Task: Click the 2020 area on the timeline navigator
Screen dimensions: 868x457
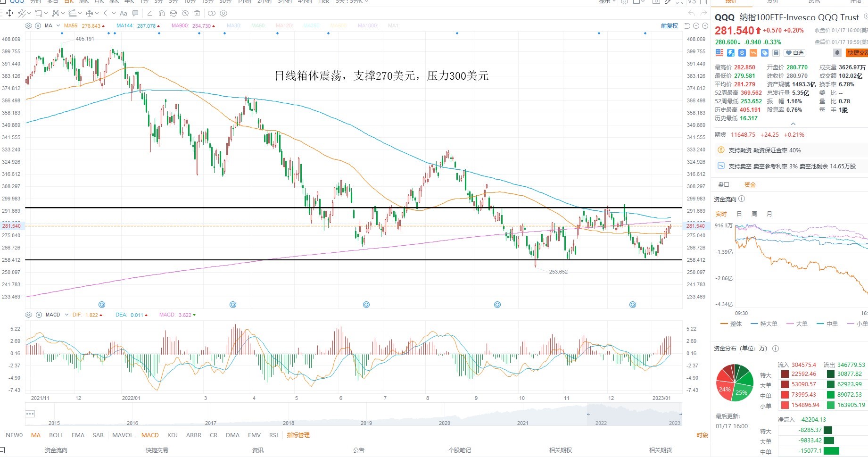Action: coord(445,423)
